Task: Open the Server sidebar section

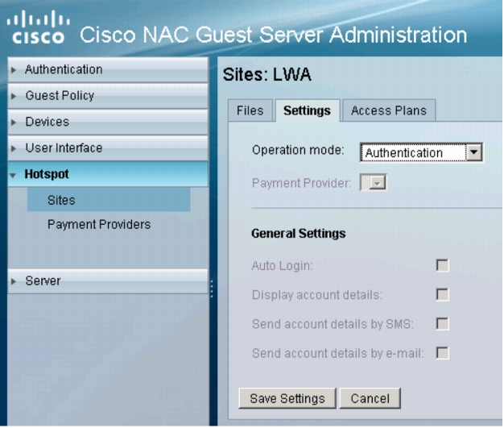Action: point(108,281)
